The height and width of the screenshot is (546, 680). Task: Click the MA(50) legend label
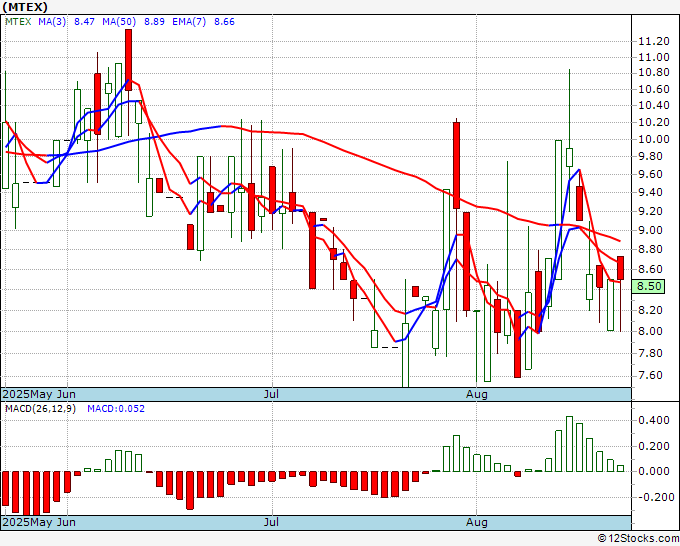(119, 21)
